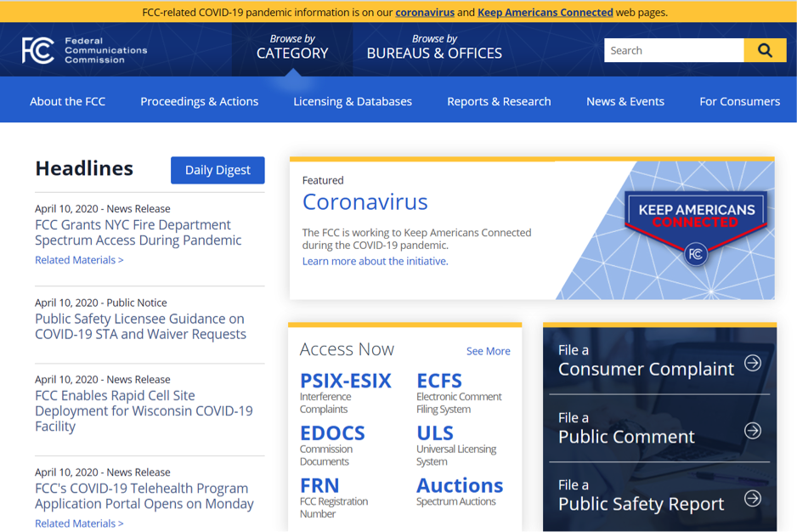Image resolution: width=797 pixels, height=532 pixels.
Task: Click the Keep Americans Connected badge
Action: [x=696, y=228]
